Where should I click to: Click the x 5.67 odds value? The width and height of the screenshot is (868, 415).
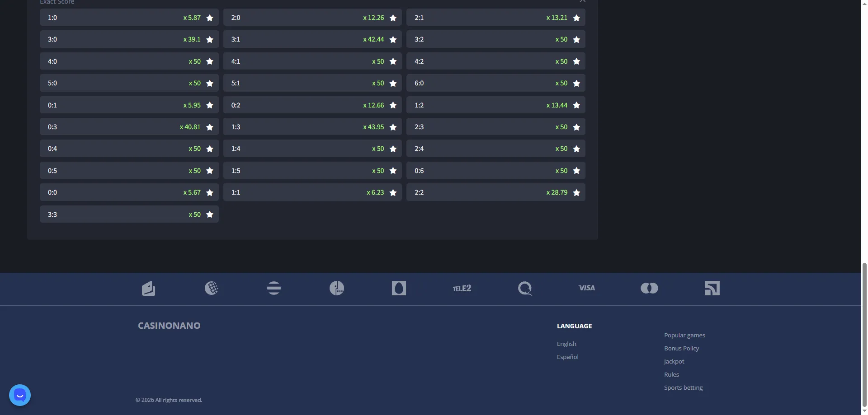[192, 192]
